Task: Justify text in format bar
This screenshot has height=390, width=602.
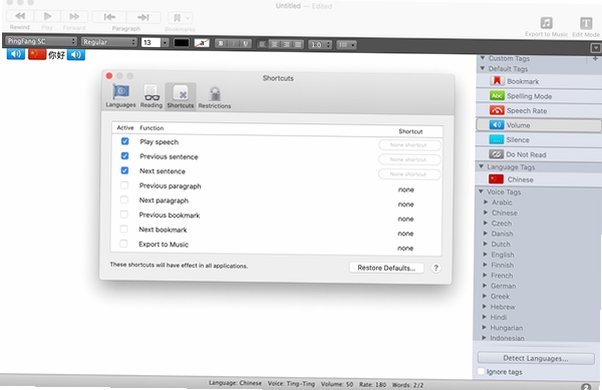Action: tap(298, 45)
